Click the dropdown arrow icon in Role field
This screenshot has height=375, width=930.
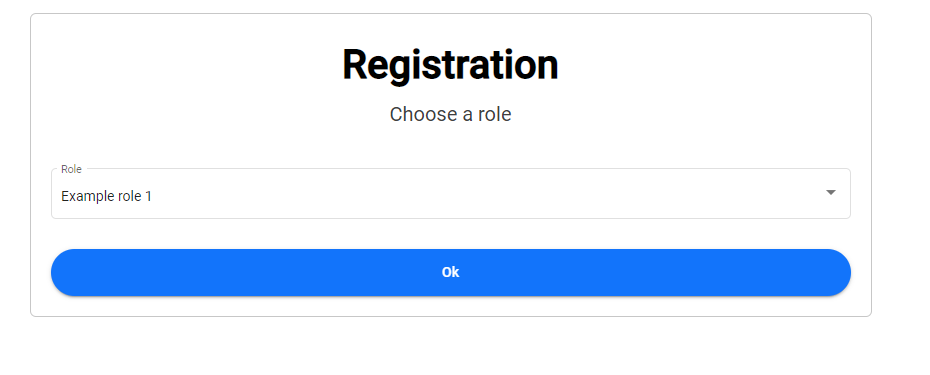point(830,192)
